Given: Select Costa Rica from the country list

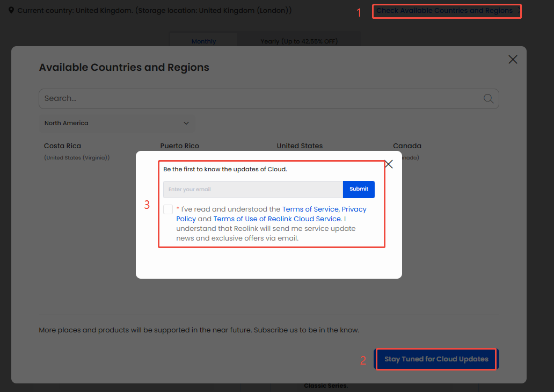Looking at the screenshot, I should tap(62, 146).
